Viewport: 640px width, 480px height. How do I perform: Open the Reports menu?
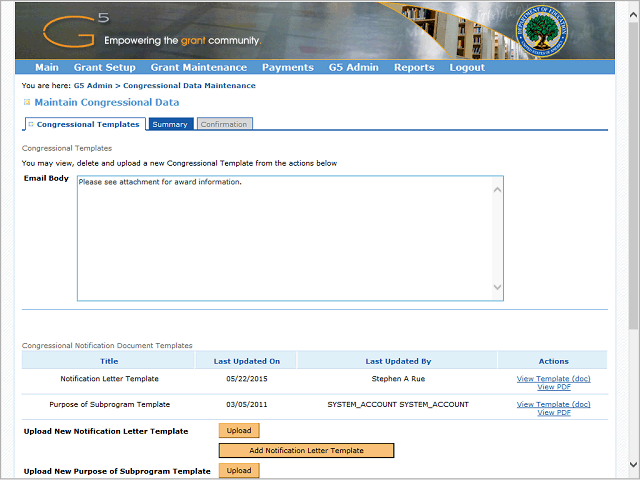coord(414,67)
